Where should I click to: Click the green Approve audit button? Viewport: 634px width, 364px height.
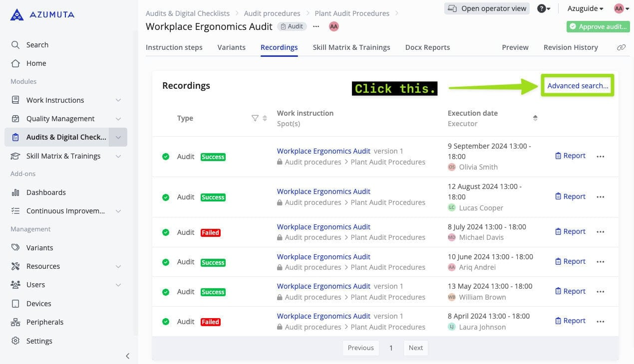tap(598, 26)
